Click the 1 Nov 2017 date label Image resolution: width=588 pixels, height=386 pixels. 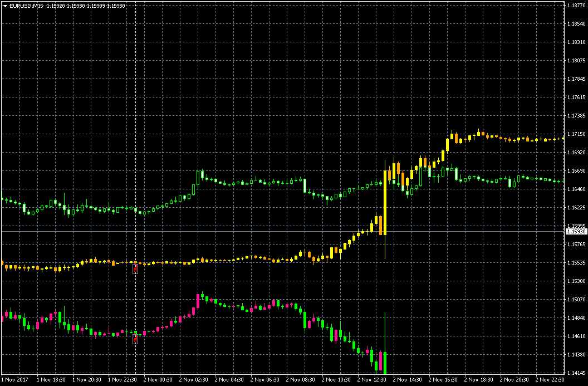pyautogui.click(x=14, y=380)
